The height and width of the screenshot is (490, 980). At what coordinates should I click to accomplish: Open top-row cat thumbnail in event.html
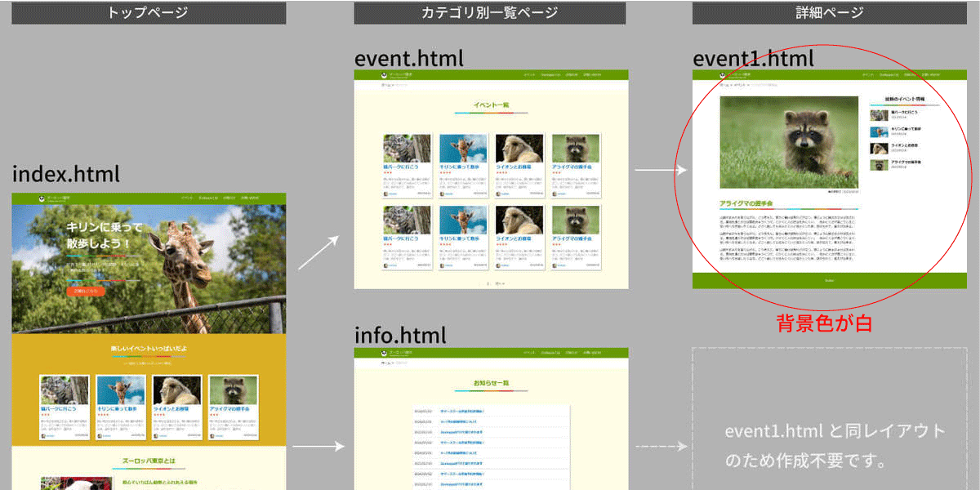408,149
